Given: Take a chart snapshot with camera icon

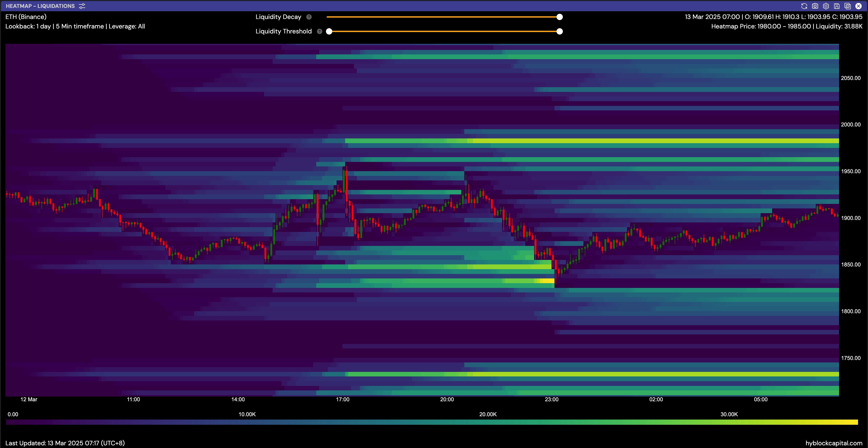Looking at the screenshot, I should pos(815,6).
